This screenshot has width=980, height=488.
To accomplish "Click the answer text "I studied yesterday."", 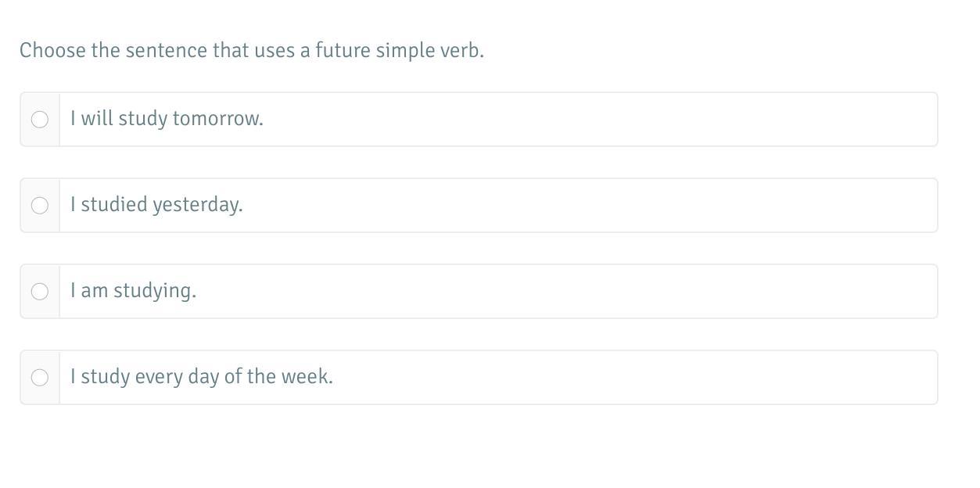I will click(x=156, y=205).
